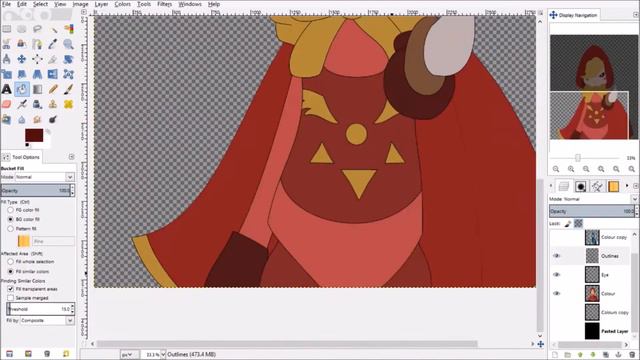Select the Crop tool
640x360 pixels.
click(x=53, y=59)
